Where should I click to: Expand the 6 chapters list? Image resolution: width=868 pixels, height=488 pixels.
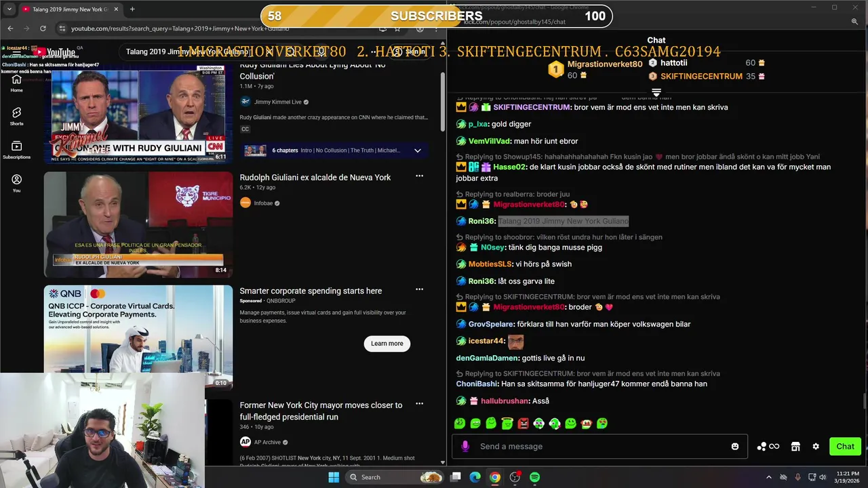pyautogui.click(x=418, y=150)
